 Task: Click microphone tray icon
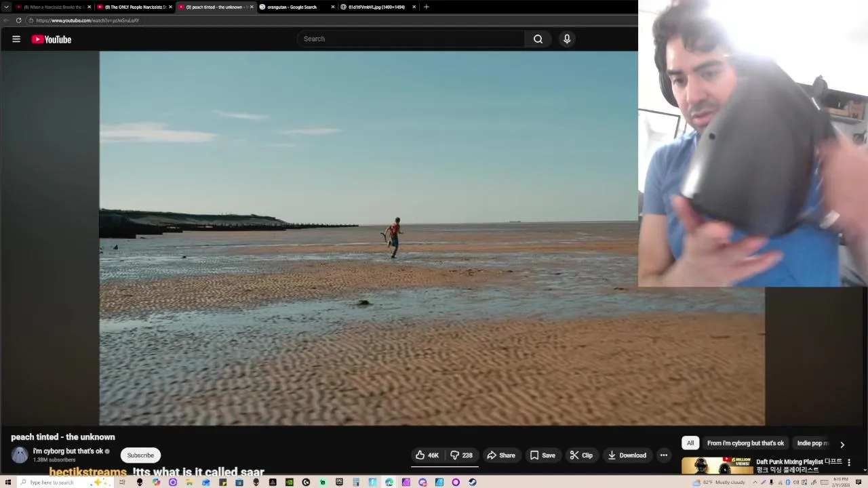tap(771, 482)
